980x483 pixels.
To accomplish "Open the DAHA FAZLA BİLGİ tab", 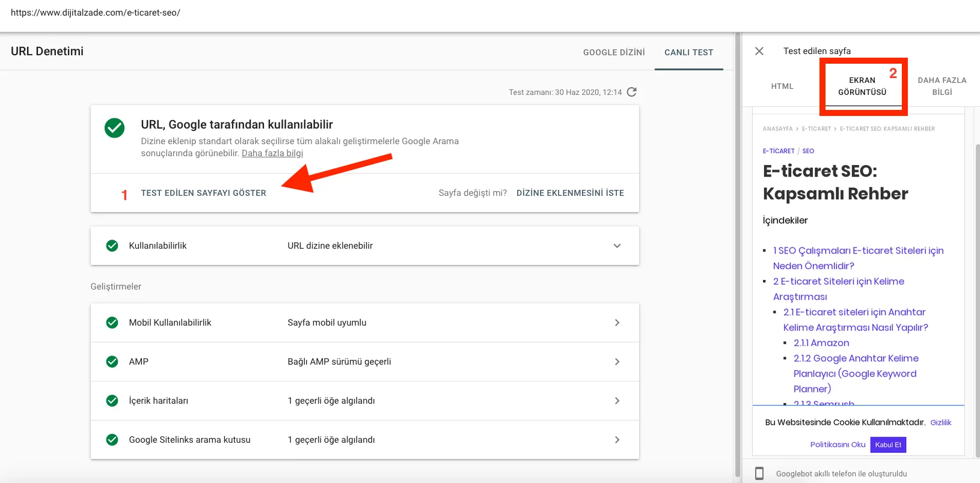I will point(942,86).
